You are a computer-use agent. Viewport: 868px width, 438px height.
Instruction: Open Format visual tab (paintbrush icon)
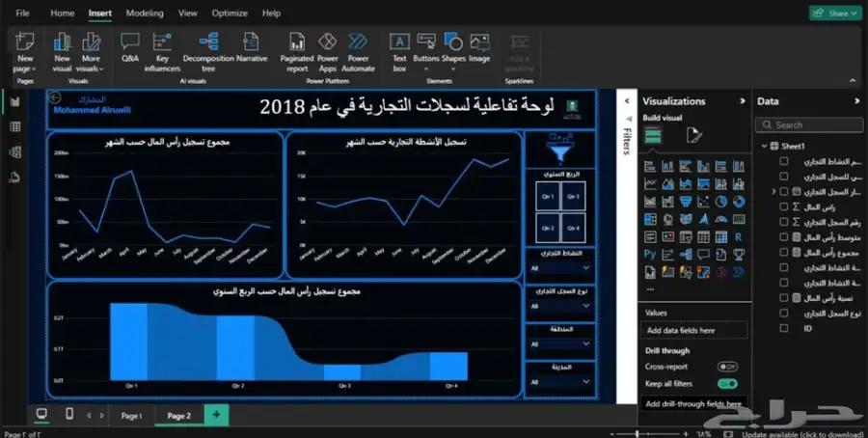tap(694, 135)
